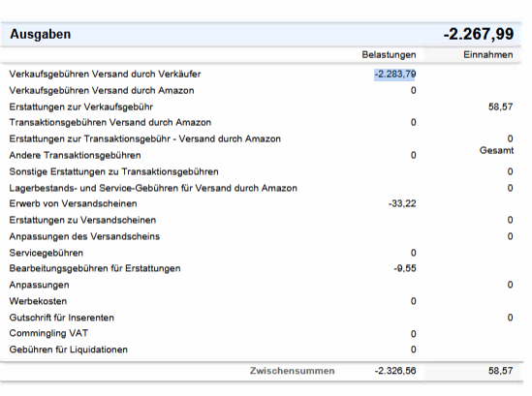
Task: Select Zwischensummen Belastungen total -2.326,56
Action: 395,371
